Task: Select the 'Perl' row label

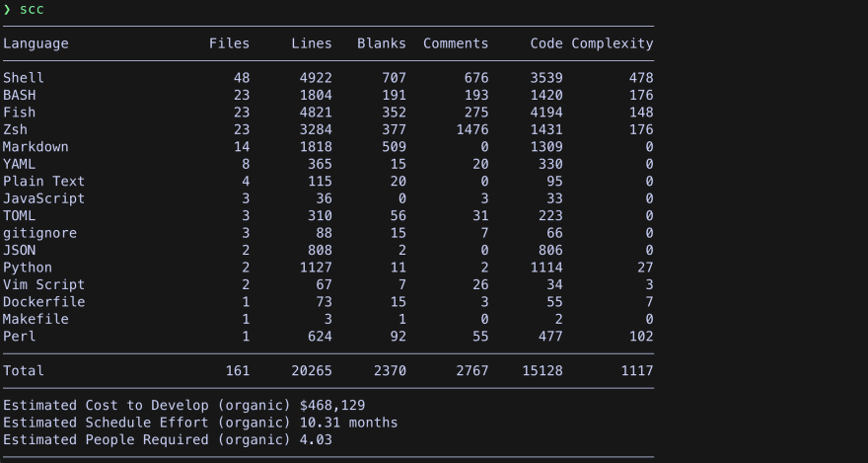Action: pos(20,337)
